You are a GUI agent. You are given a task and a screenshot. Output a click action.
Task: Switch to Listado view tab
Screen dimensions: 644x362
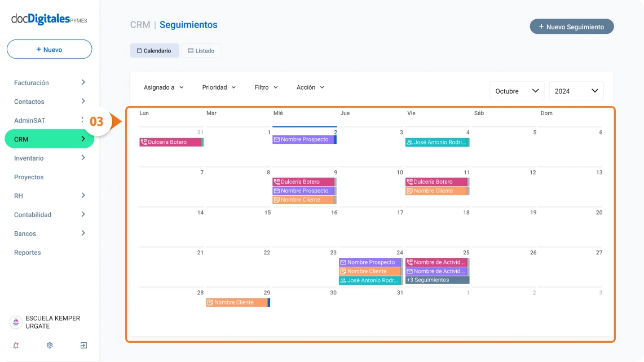(x=201, y=51)
